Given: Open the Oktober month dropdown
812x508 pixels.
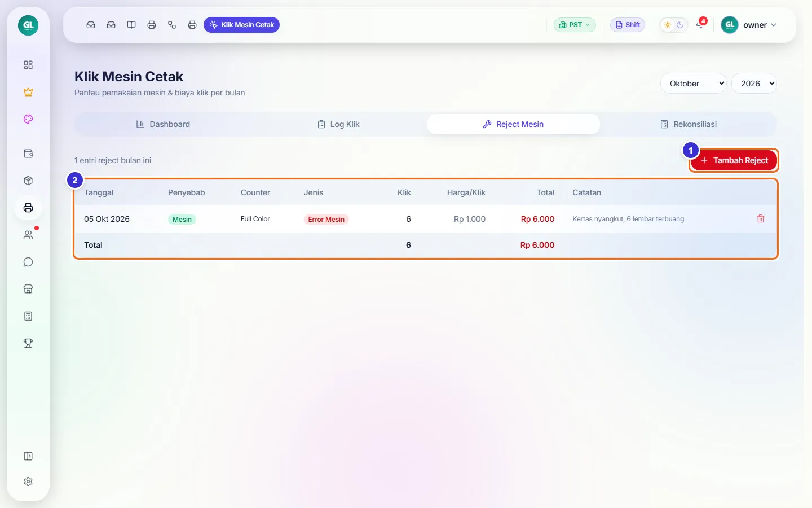Looking at the screenshot, I should (694, 84).
